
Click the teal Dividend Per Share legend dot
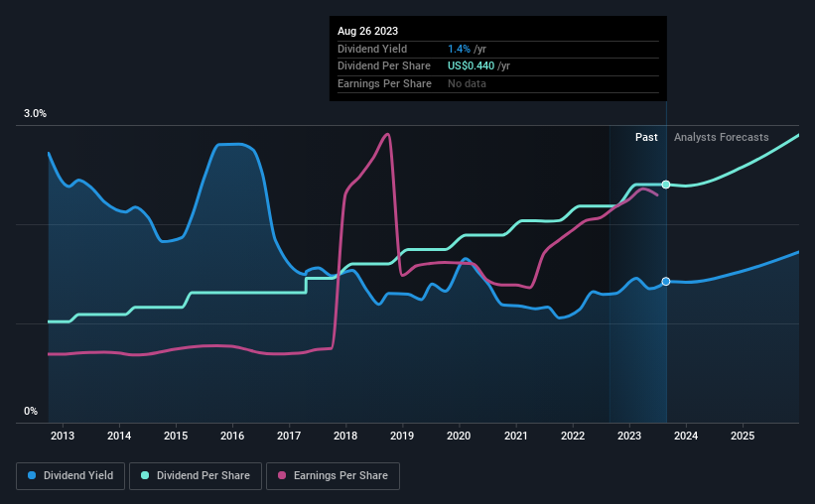(x=145, y=475)
